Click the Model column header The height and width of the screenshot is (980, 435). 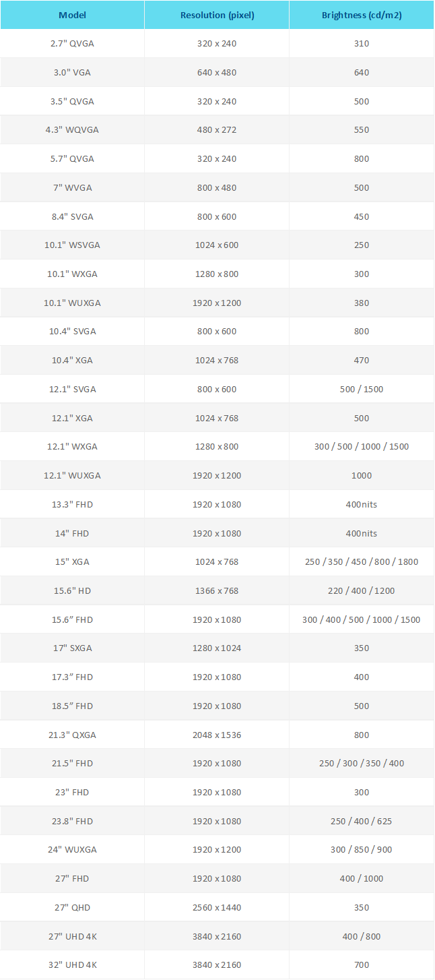[72, 15]
